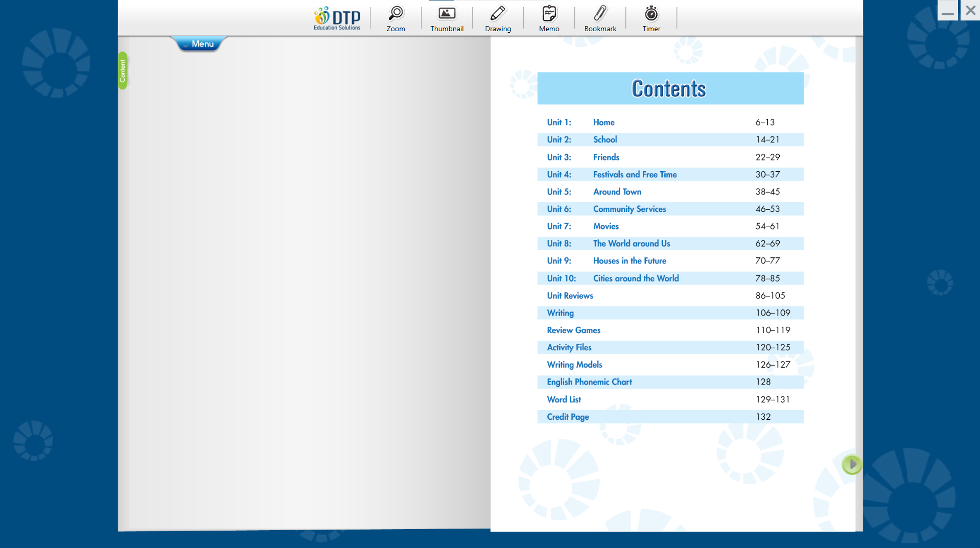This screenshot has width=980, height=548.
Task: Open the green Content side tab
Action: (123, 70)
